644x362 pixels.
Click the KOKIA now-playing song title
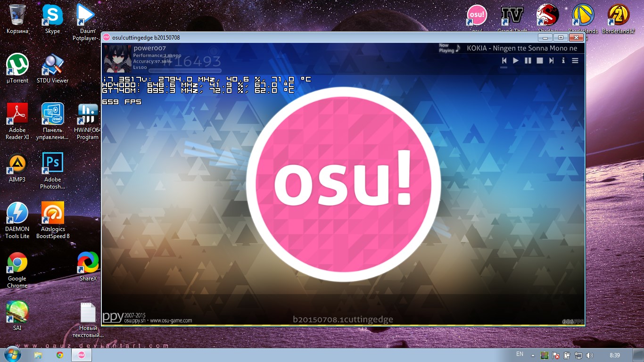pyautogui.click(x=522, y=48)
